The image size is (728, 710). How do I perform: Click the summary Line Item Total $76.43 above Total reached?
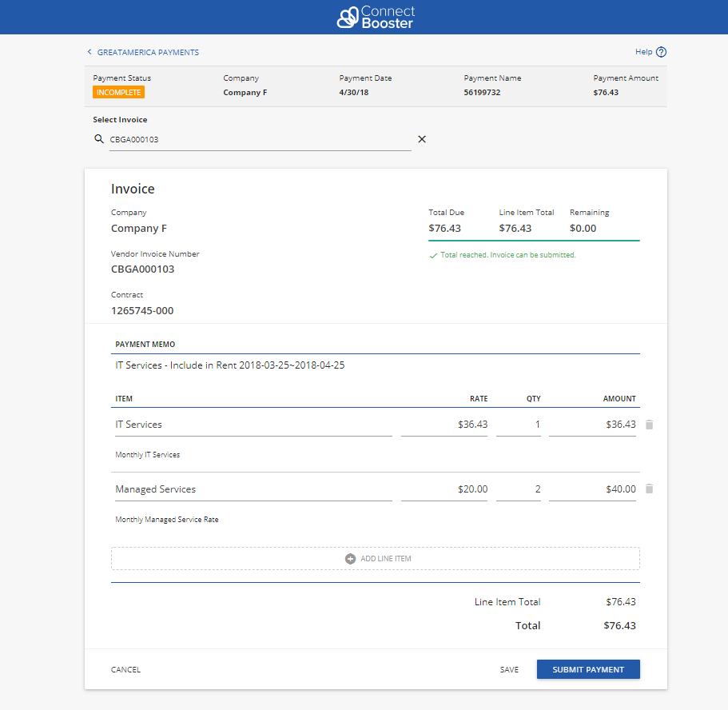[x=515, y=229]
